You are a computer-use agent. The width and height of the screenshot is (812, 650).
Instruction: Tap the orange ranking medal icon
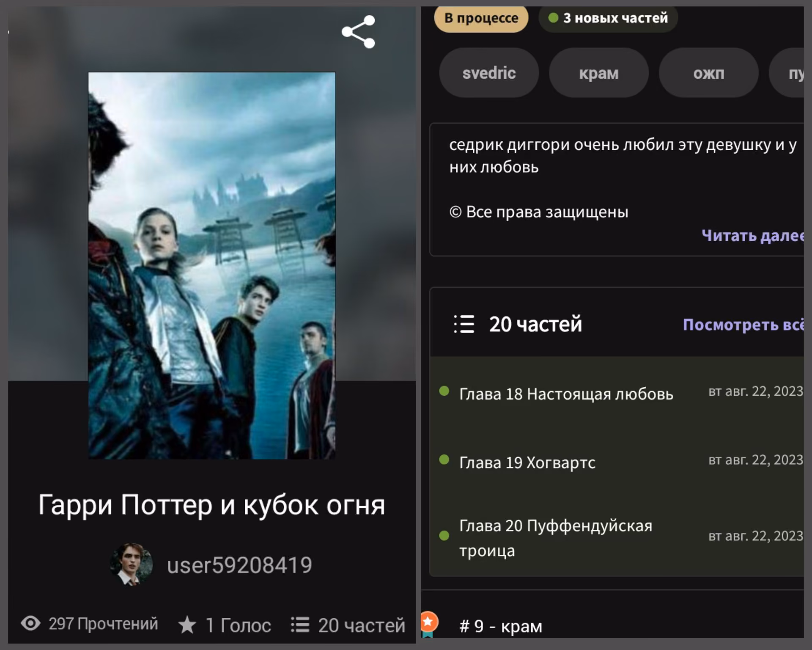click(x=429, y=623)
